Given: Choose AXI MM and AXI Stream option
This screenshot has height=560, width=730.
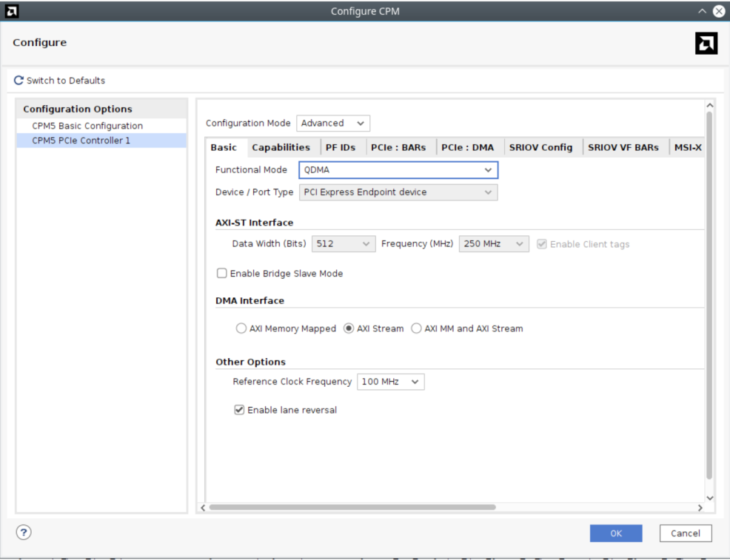Looking at the screenshot, I should point(416,328).
